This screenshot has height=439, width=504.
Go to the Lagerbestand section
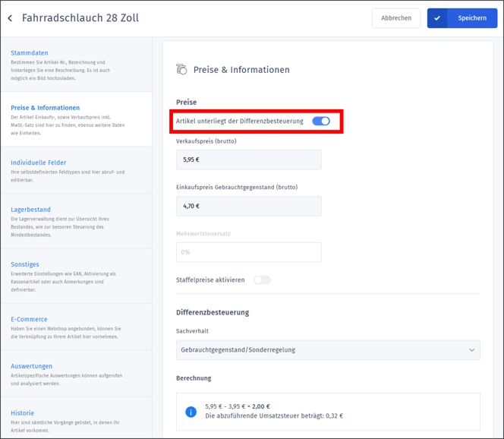pyautogui.click(x=77, y=221)
